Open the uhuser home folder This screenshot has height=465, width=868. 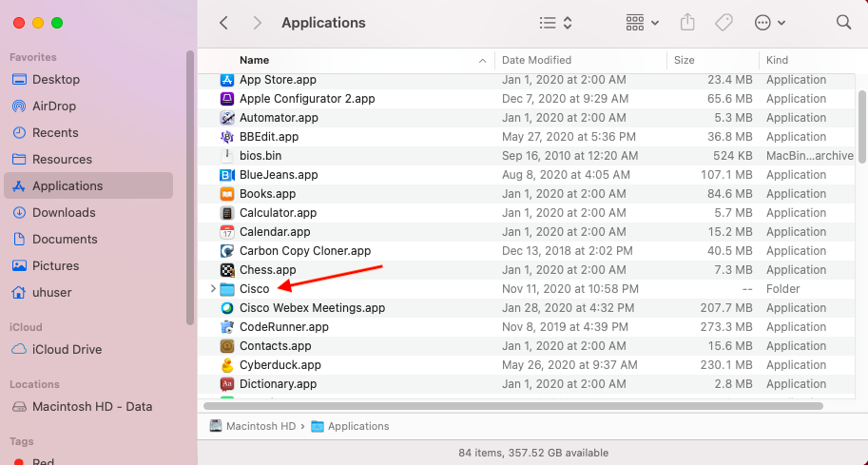88,292
